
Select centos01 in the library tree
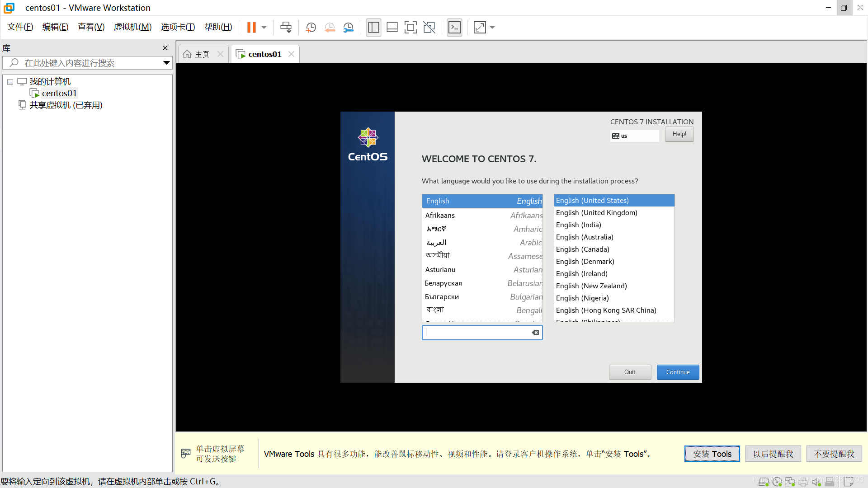click(x=59, y=93)
